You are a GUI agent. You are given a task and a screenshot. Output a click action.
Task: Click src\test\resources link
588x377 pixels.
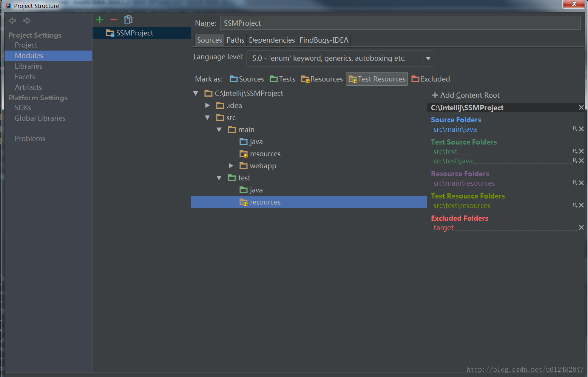pos(462,205)
